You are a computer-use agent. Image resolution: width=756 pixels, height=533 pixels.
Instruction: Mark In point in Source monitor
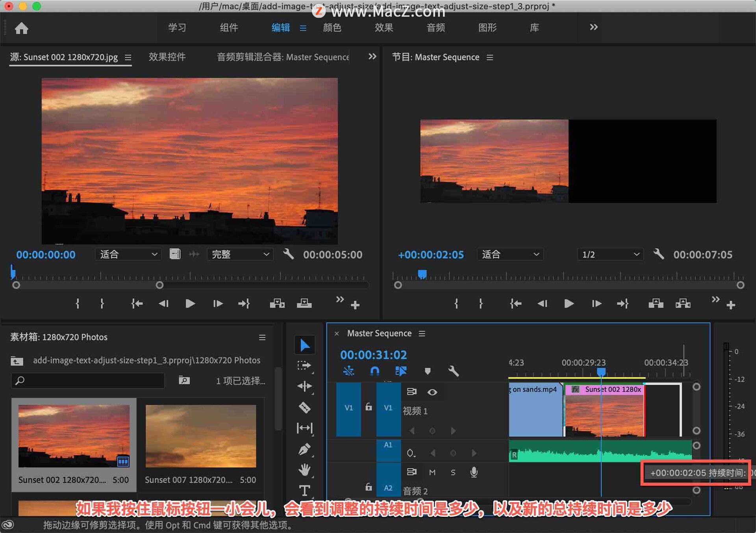[x=78, y=304]
